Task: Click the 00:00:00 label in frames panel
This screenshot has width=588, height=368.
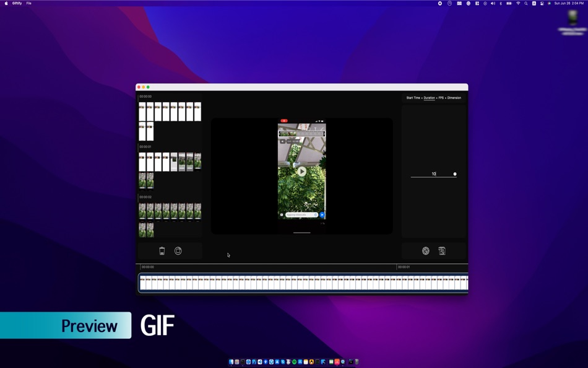Action: click(x=145, y=97)
